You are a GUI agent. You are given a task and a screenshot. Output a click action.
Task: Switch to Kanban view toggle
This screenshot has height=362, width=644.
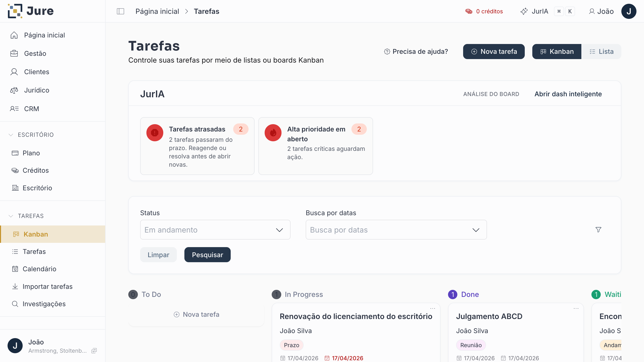(557, 52)
